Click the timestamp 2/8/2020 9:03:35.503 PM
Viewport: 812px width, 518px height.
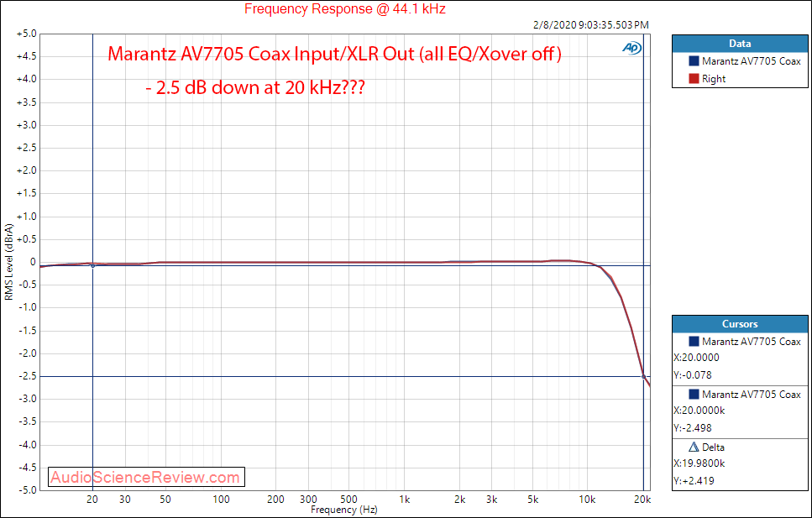591,25
